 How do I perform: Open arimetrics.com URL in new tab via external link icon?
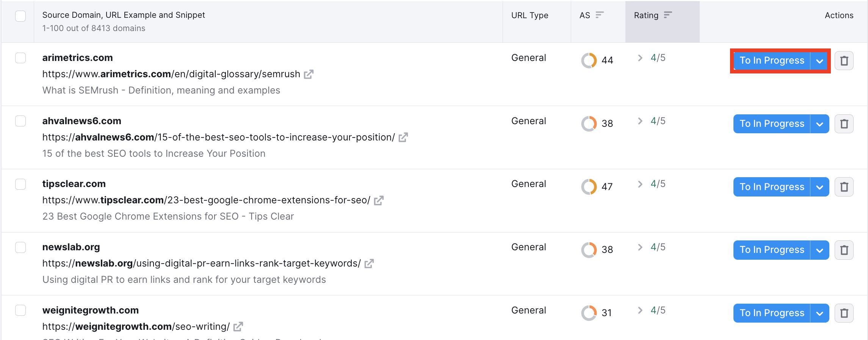[x=309, y=74]
